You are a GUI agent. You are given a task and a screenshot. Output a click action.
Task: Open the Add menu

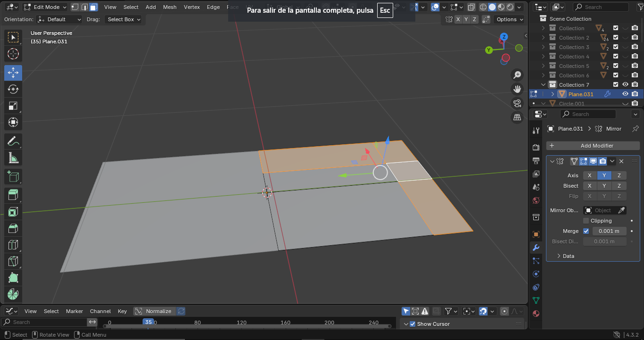pyautogui.click(x=151, y=7)
